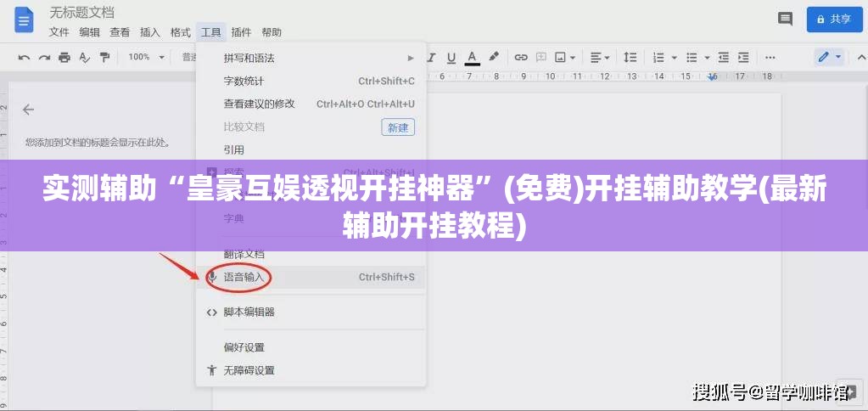Toggle italic formatting
Image resolution: width=868 pixels, height=411 pixels.
click(x=432, y=57)
